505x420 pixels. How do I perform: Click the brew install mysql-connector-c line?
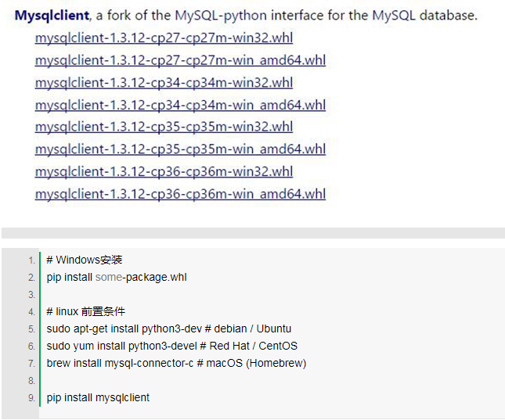point(176,363)
